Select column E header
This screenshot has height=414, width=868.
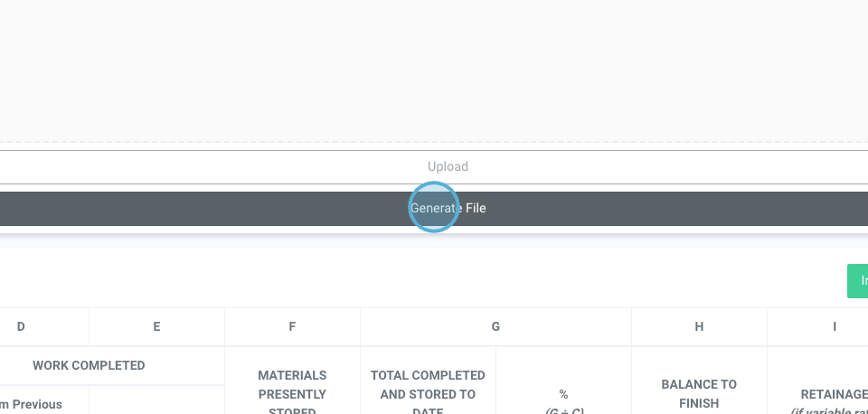[156, 326]
